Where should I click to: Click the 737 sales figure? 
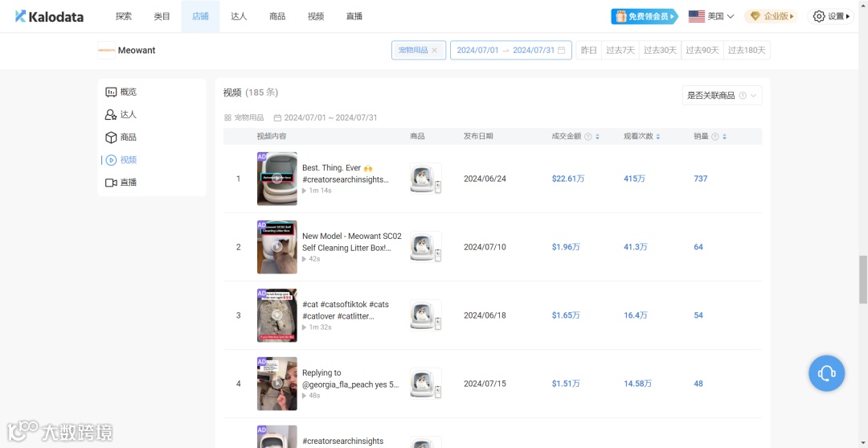(701, 179)
